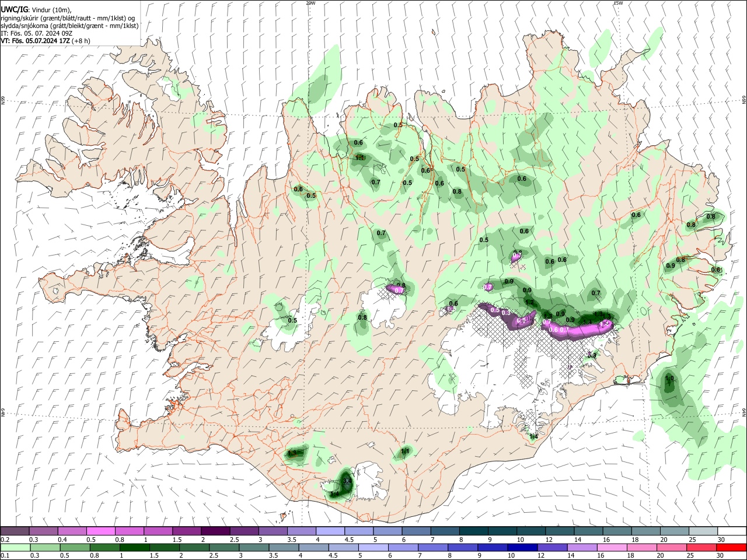Pick the pale mint green swatch above 0.1

tap(15, 547)
